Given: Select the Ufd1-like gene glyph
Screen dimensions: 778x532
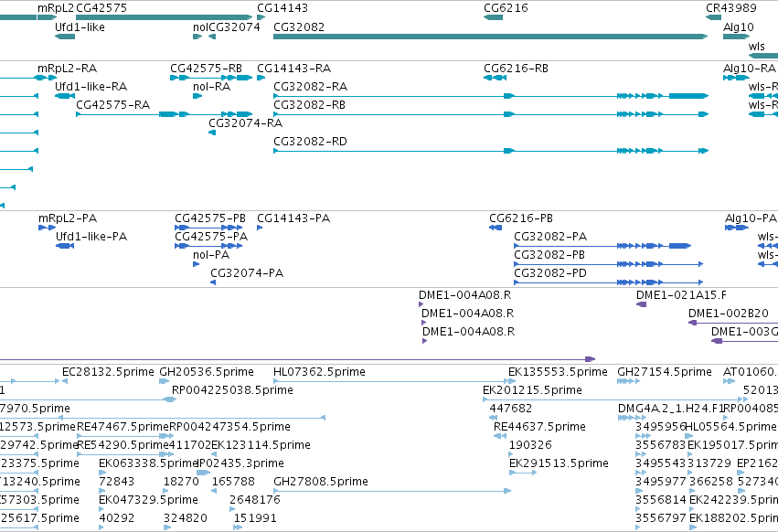Looking at the screenshot, I should tap(65, 37).
